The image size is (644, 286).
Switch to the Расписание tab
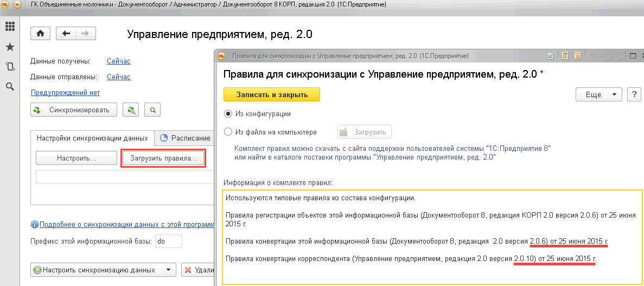coord(185,138)
